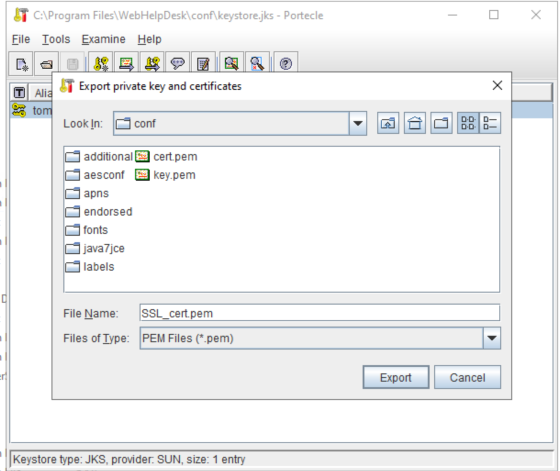The height and width of the screenshot is (471, 560).
Task: Click the Examine CRL toolbar icon
Action: pos(257,64)
